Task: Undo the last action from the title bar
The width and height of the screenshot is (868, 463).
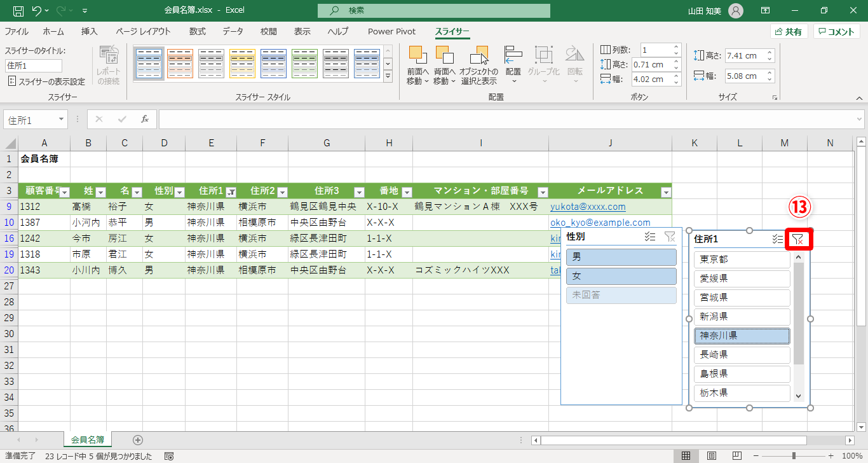Action: pyautogui.click(x=37, y=11)
